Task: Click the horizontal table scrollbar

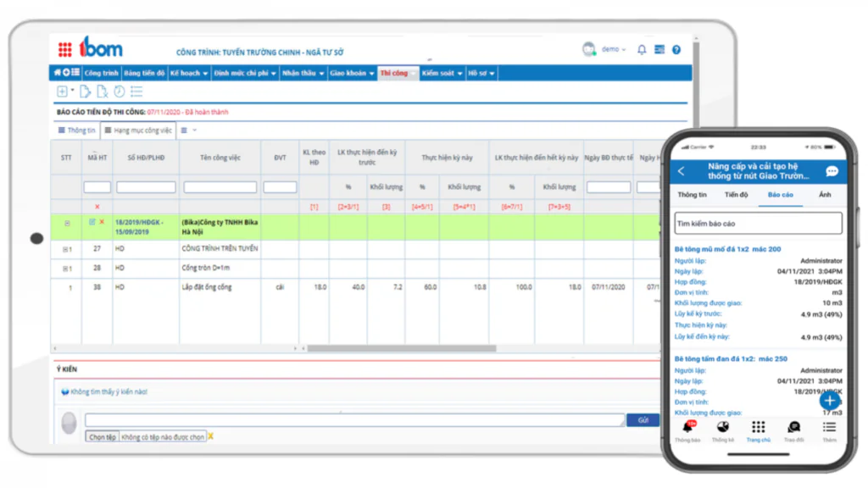Action: coord(402,348)
